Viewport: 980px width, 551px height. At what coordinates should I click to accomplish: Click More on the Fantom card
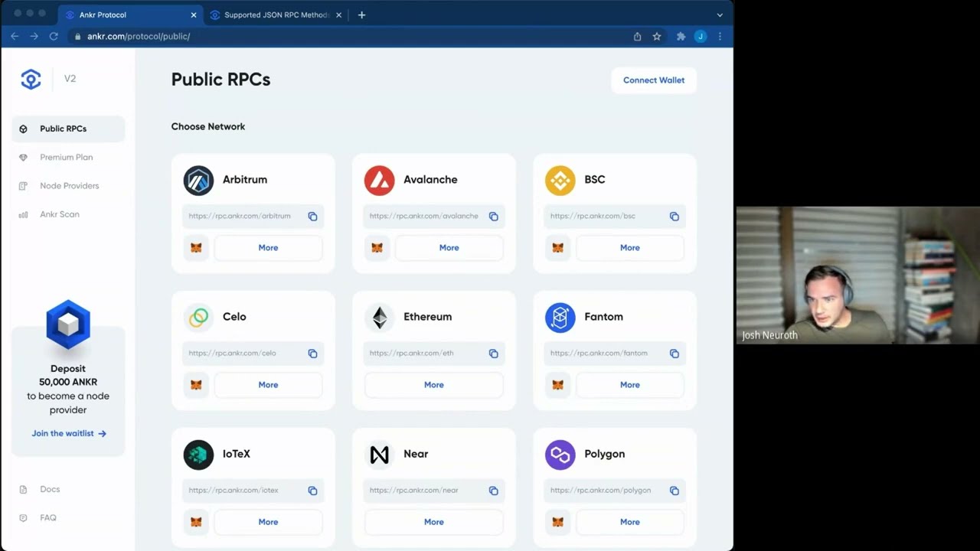(x=629, y=385)
